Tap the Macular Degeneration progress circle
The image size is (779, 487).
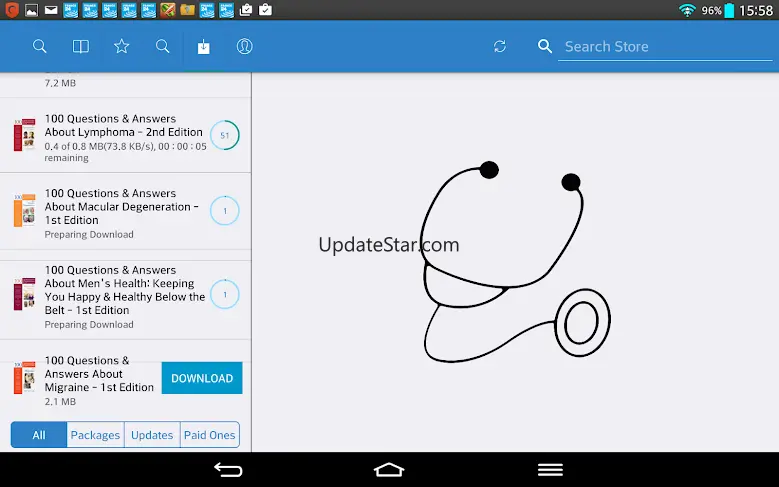pyautogui.click(x=225, y=211)
